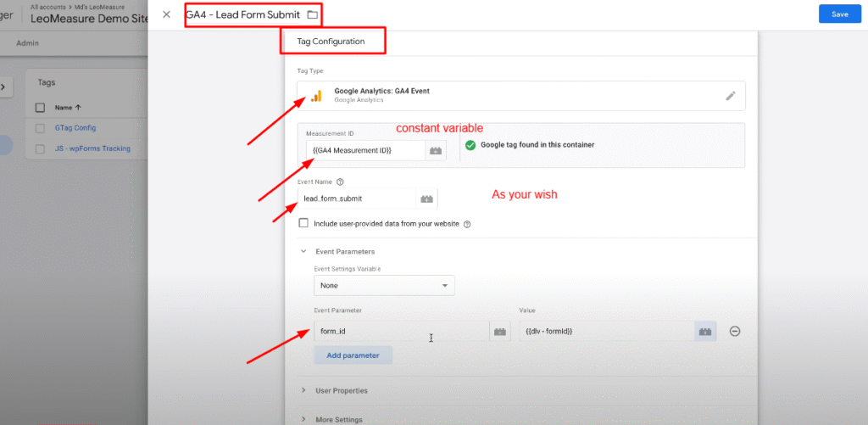Click the folder icon next to tag name
The height and width of the screenshot is (425, 868).
point(313,15)
